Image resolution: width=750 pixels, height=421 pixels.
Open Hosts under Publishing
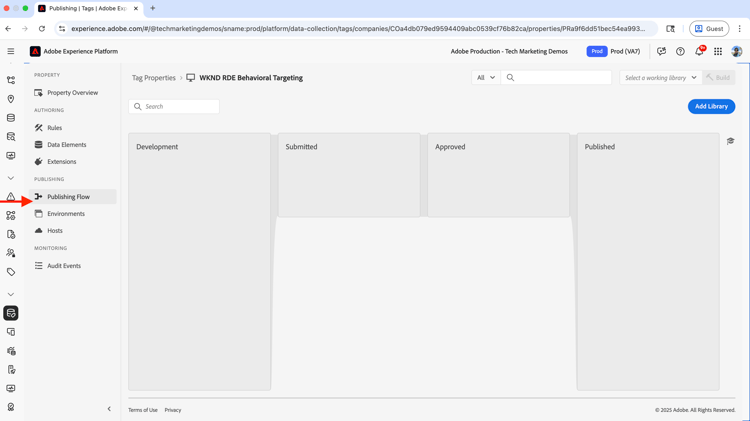click(x=73, y=231)
